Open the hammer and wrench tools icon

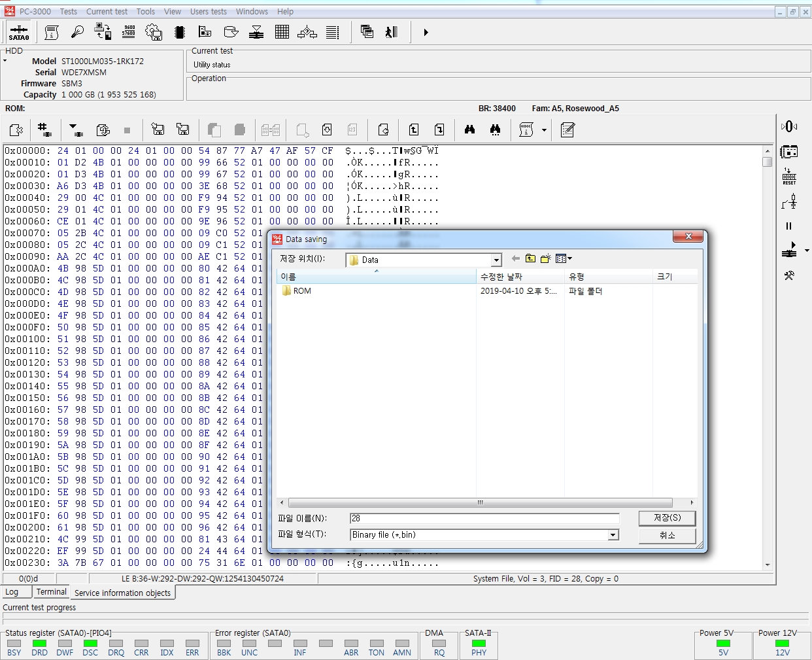pyautogui.click(x=789, y=275)
